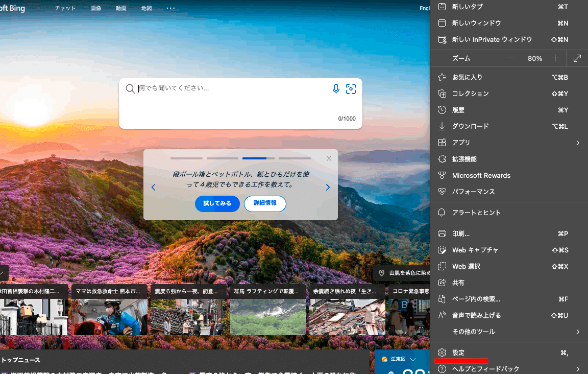The height and width of the screenshot is (374, 588).
Task: Click the find on page icon
Action: pos(442,299)
